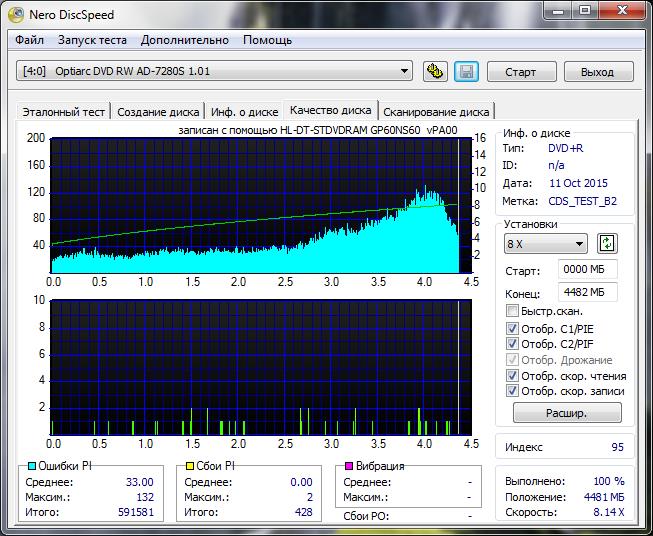Switch to the Сканирование диска tab

(x=436, y=112)
